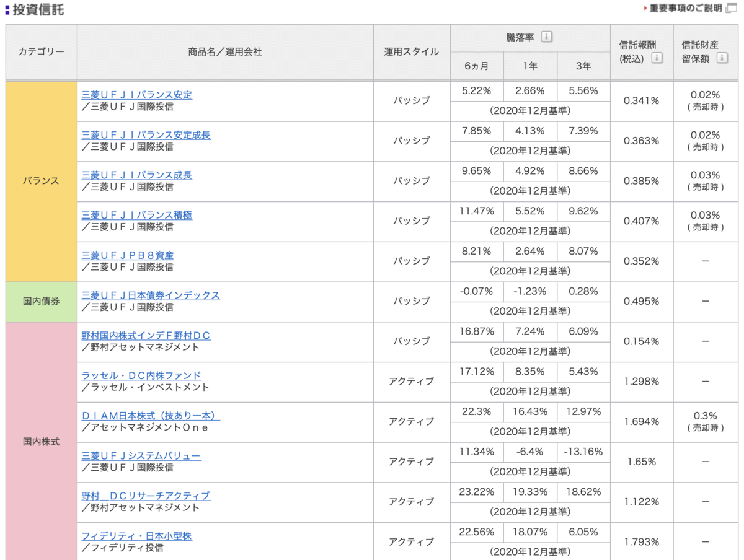
Task: Click the -1.23% one-year return value
Action: 530,291
